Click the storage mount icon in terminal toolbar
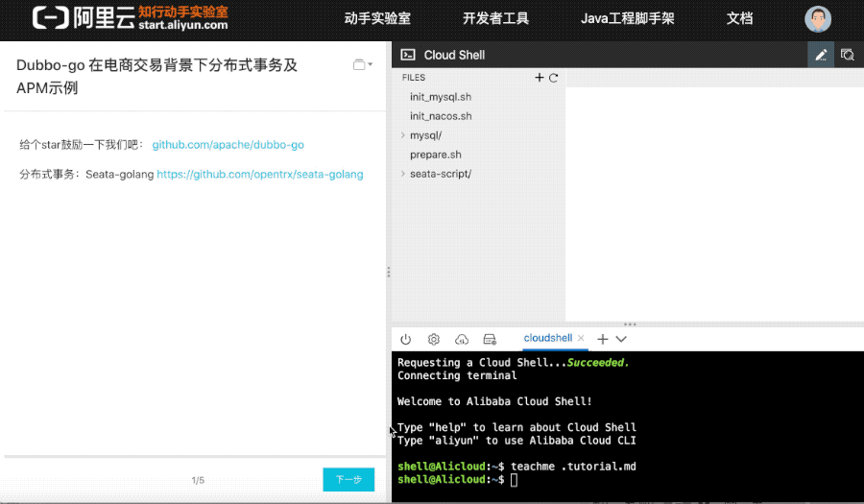The image size is (864, 504). pos(490,339)
